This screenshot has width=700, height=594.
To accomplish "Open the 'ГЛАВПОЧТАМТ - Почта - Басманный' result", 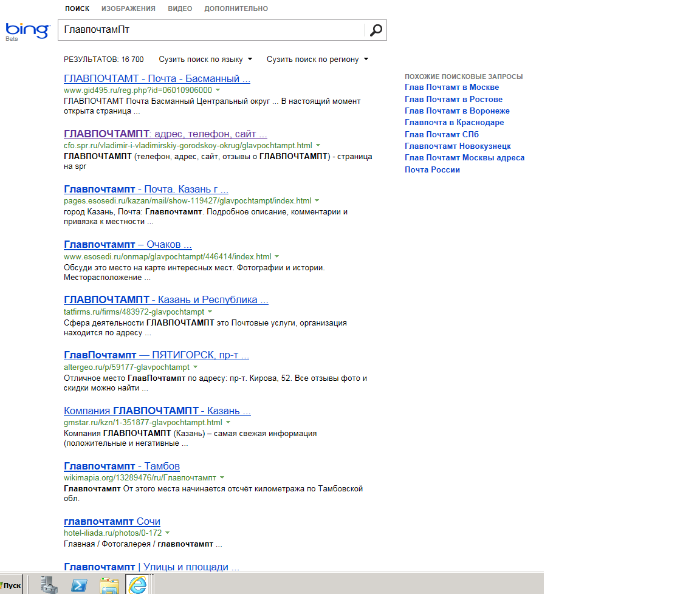I will (x=157, y=79).
